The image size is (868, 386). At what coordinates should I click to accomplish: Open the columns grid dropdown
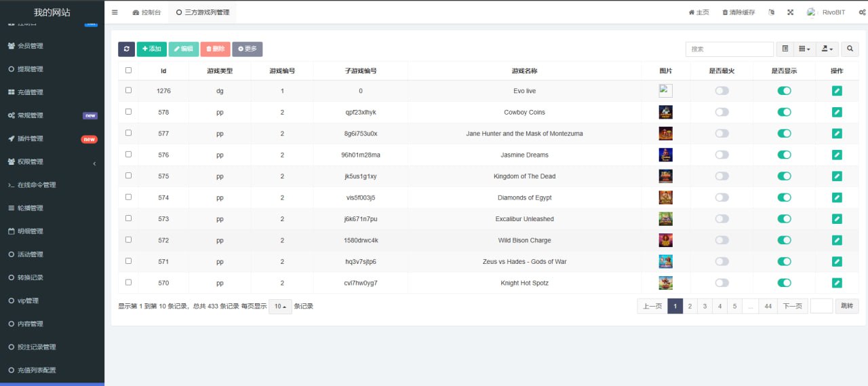[x=804, y=49]
